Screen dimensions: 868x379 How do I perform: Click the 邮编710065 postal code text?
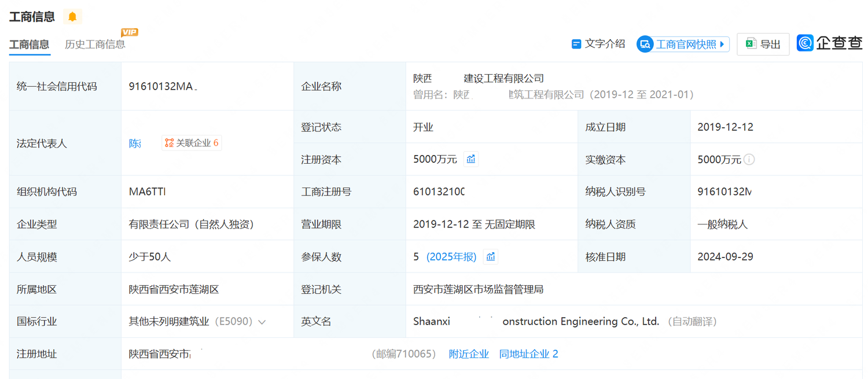(403, 354)
